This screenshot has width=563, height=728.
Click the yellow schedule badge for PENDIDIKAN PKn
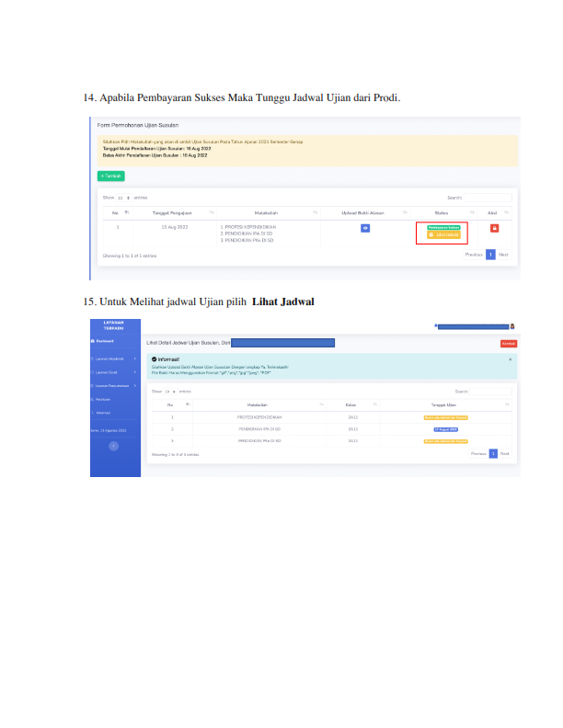pyautogui.click(x=446, y=441)
